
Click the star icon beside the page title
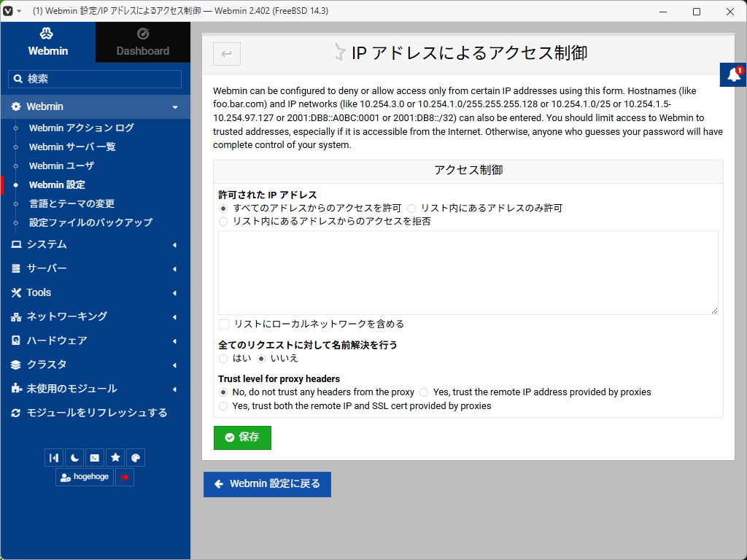tap(339, 52)
